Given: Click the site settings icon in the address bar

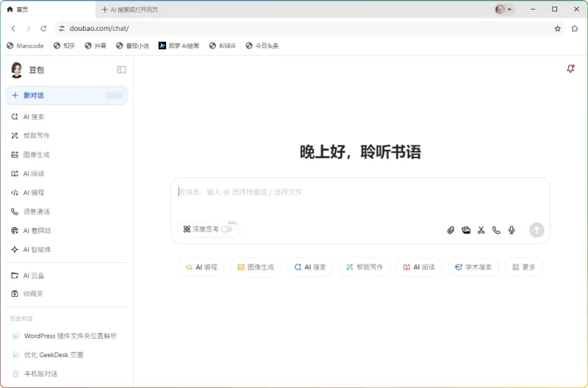Looking at the screenshot, I should click(x=62, y=29).
